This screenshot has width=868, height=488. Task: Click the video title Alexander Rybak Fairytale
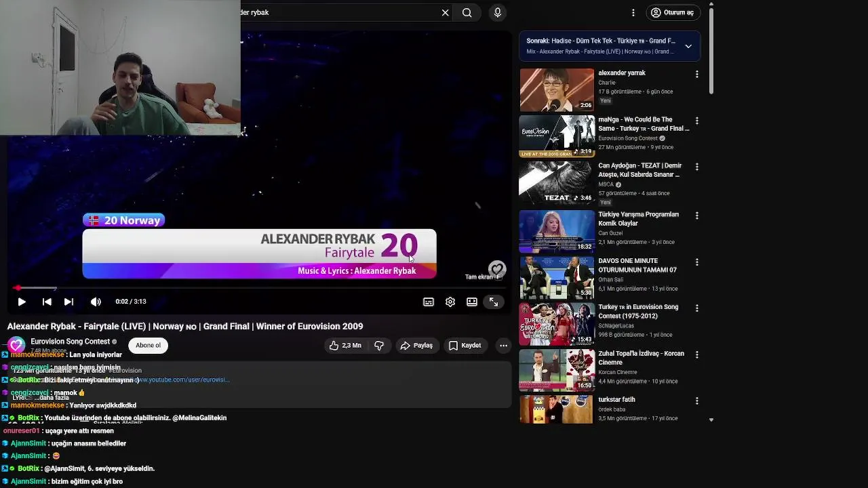[185, 326]
